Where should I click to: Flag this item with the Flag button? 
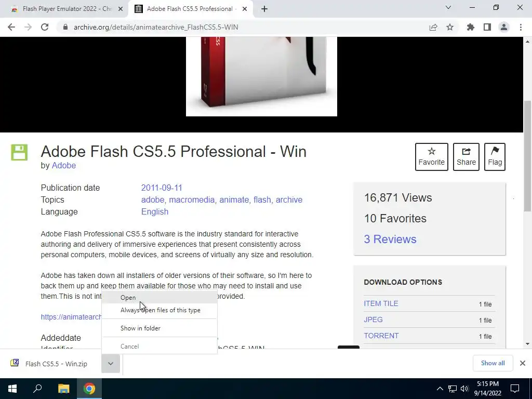[x=495, y=157]
